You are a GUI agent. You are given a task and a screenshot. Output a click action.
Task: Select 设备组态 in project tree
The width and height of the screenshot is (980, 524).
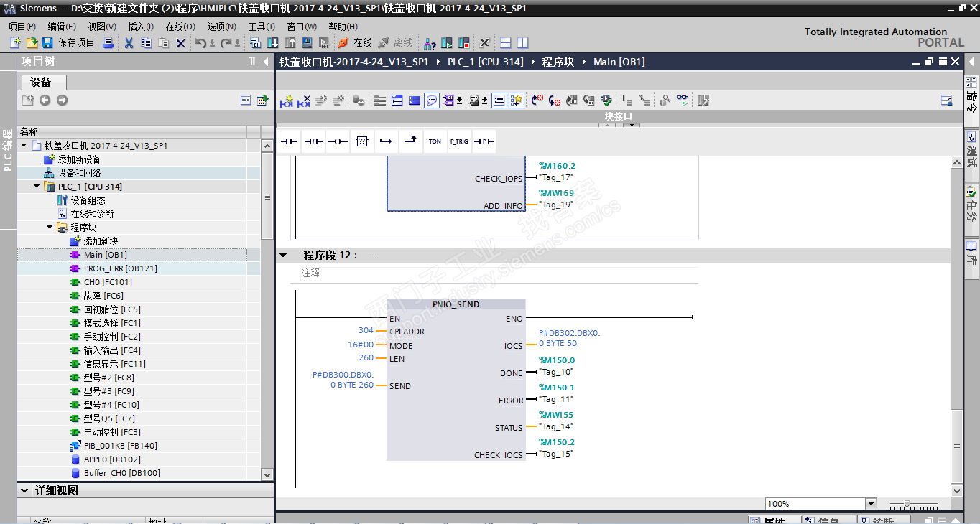tap(88, 200)
